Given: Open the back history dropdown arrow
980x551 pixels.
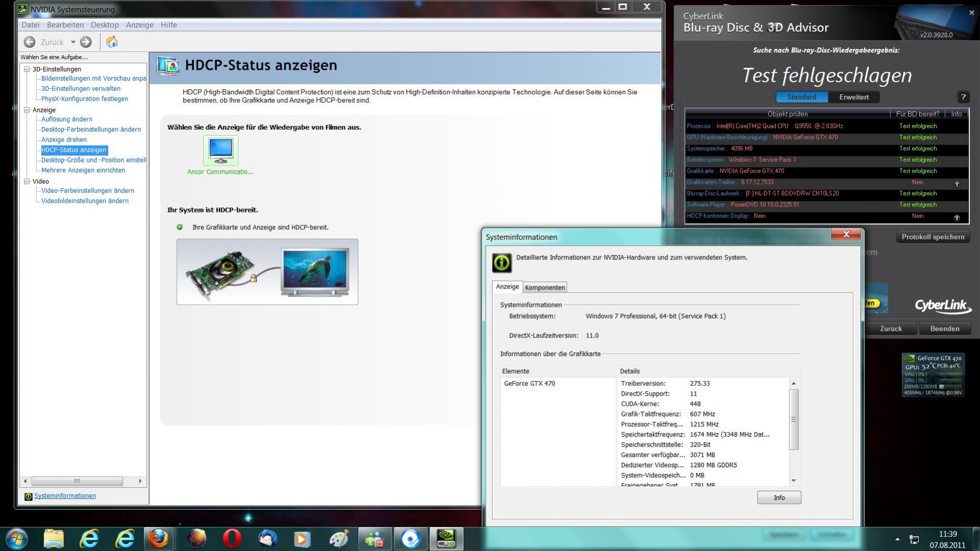Looking at the screenshot, I should (73, 42).
